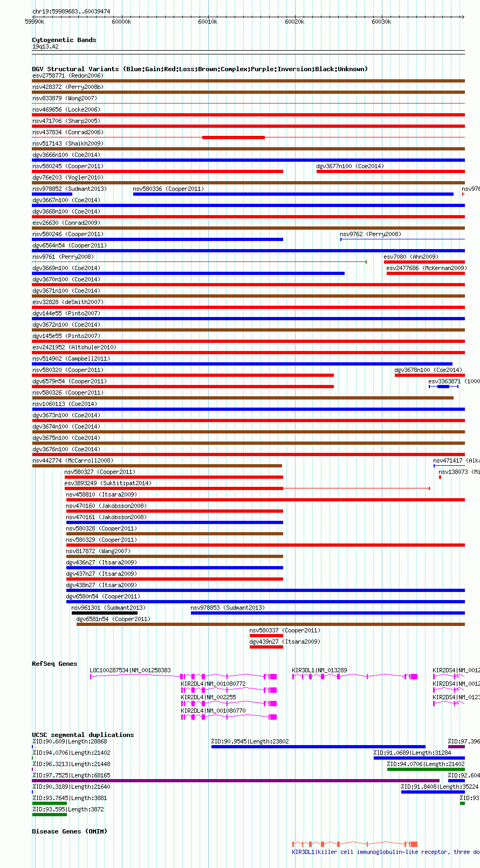Open the Disease Genes (OMIM) track title
The image size is (480, 868).
point(70,831)
